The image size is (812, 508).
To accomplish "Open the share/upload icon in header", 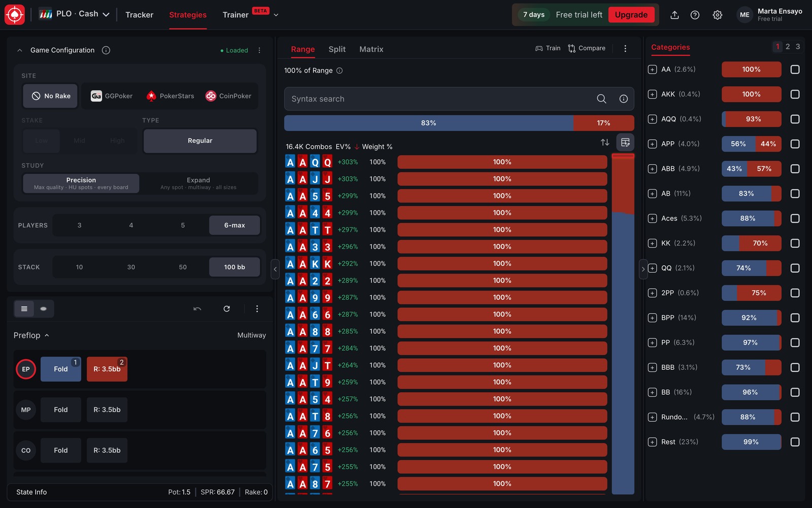I will click(x=674, y=15).
